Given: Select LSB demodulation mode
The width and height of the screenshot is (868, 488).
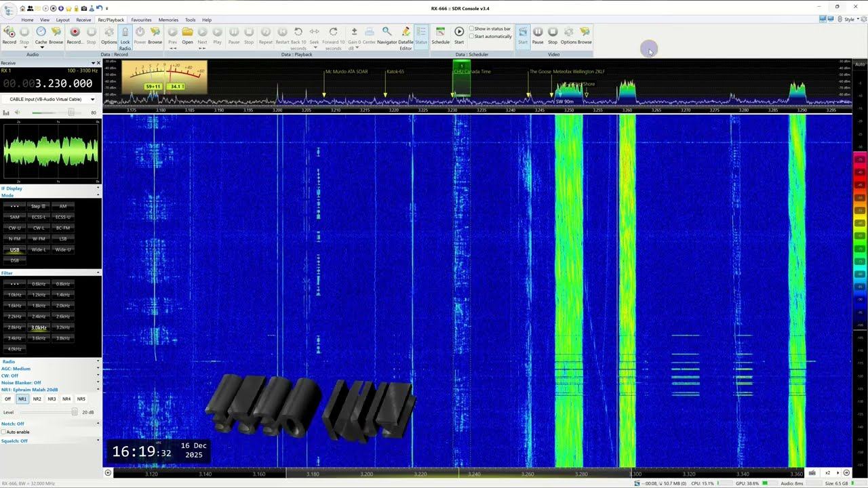Looking at the screenshot, I should click(x=63, y=239).
